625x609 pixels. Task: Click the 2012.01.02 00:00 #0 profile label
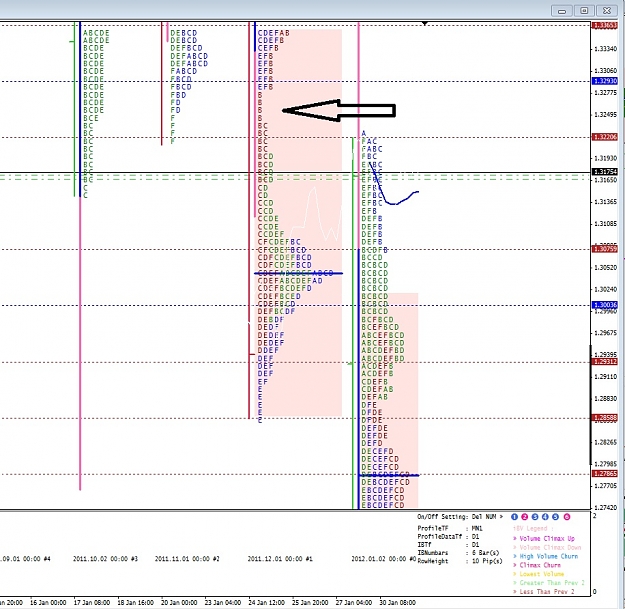383,559
